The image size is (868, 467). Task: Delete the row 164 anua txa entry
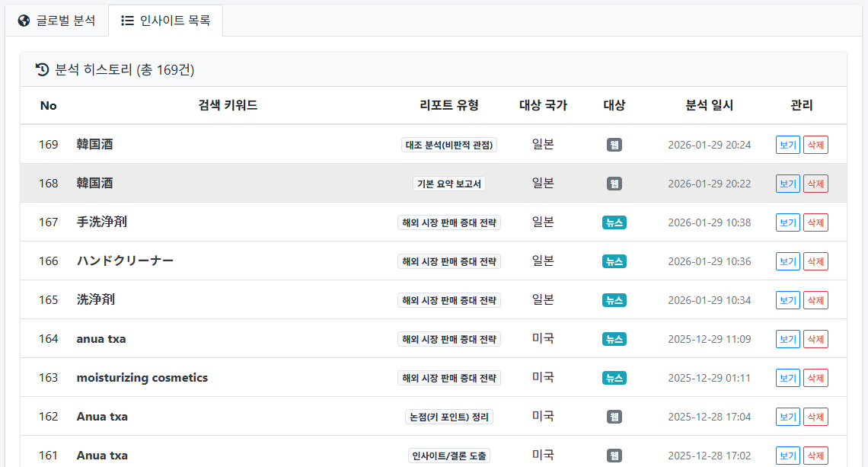click(815, 339)
